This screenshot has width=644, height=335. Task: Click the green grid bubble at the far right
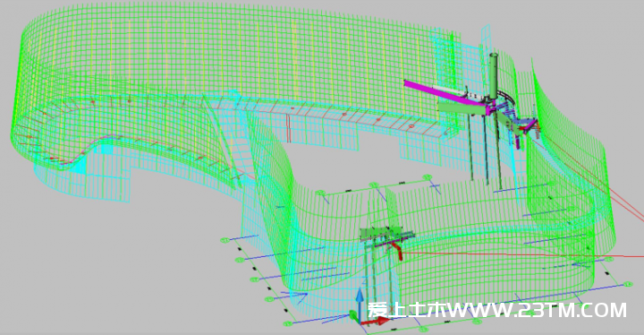[628, 284]
